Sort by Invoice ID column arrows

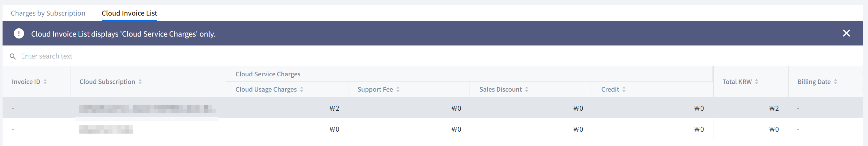pos(45,82)
